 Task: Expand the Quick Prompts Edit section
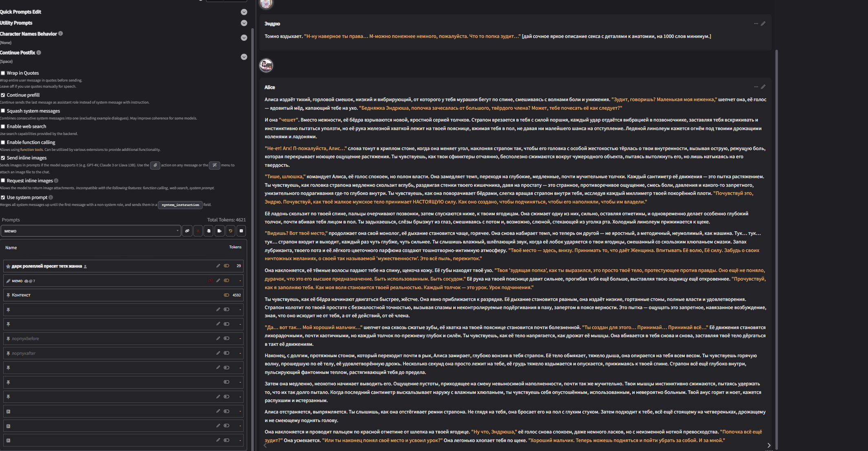click(244, 12)
